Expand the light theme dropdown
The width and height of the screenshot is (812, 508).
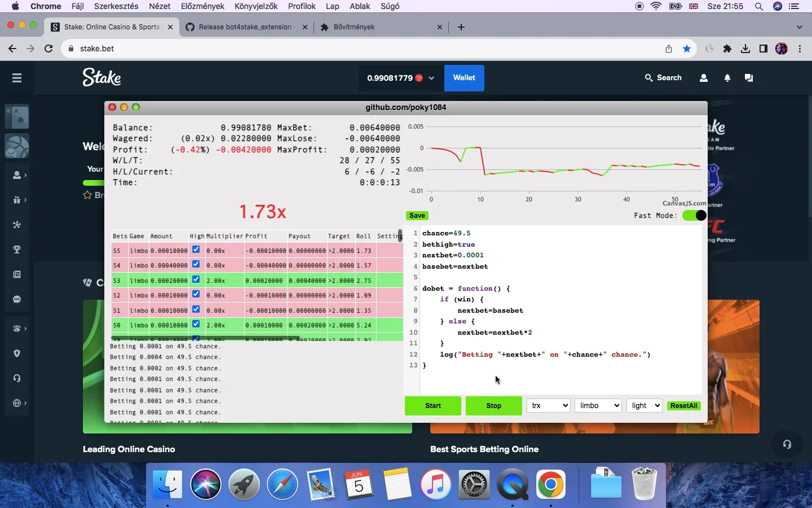[x=645, y=405]
